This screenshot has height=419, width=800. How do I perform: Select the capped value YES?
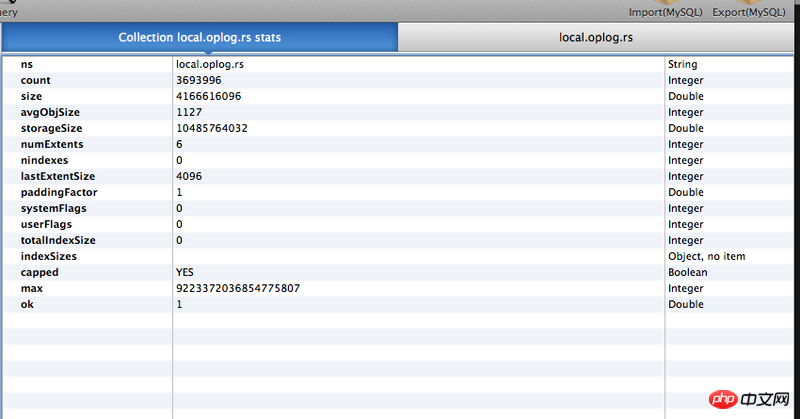pos(185,272)
